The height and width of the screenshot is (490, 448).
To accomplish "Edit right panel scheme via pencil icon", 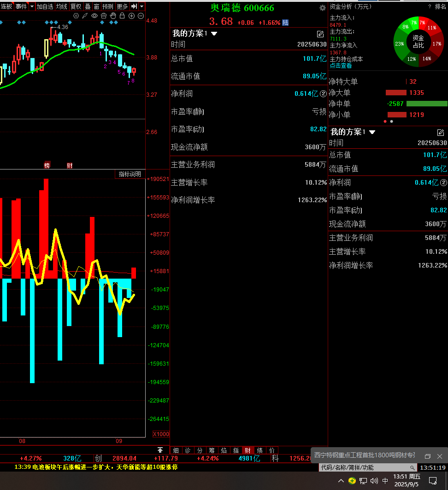I will point(441,133).
